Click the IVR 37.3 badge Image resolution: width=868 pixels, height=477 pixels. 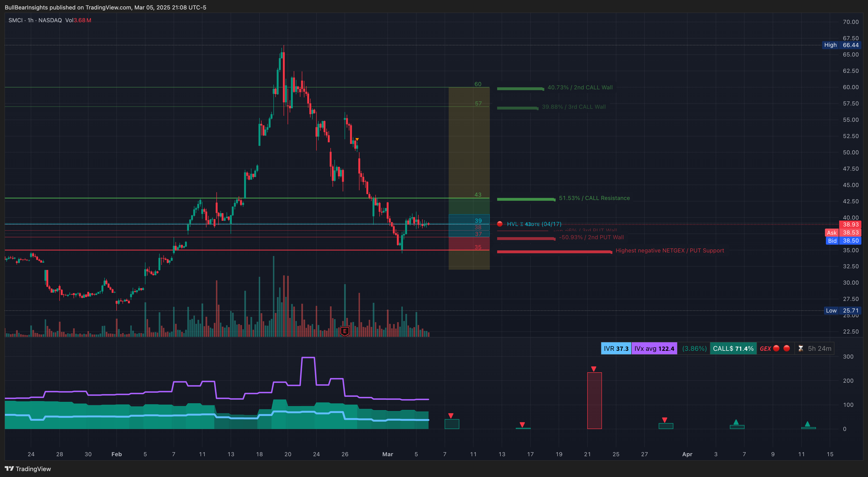click(x=616, y=349)
